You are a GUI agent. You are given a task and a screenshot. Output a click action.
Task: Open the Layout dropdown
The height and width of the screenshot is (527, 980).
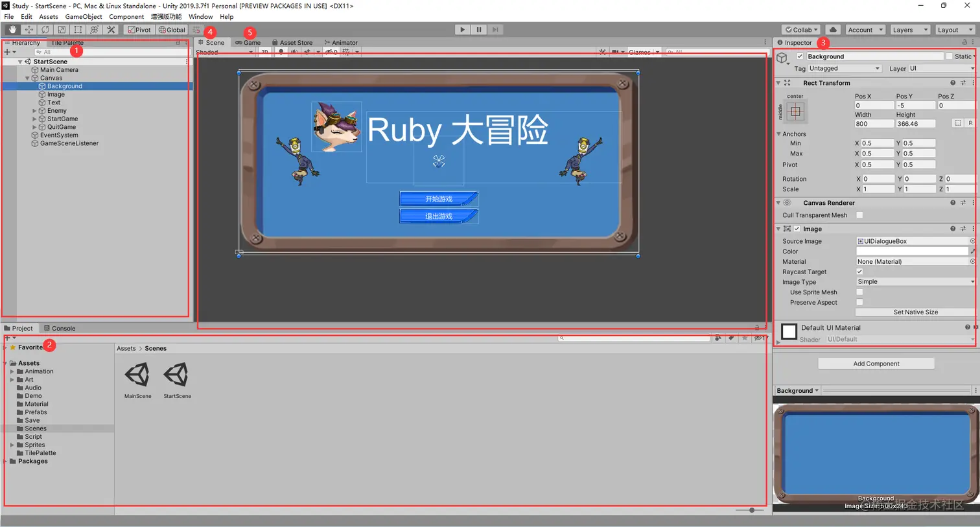[x=955, y=30]
